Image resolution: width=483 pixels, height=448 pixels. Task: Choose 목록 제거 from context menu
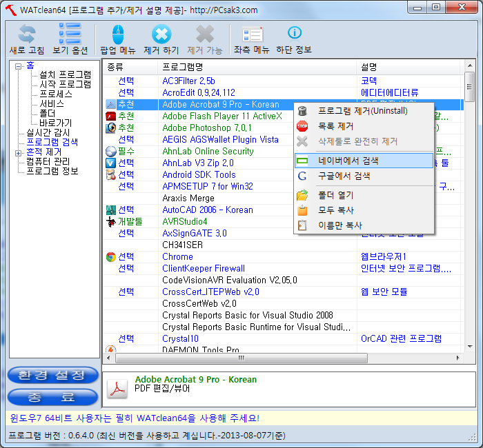click(364, 126)
